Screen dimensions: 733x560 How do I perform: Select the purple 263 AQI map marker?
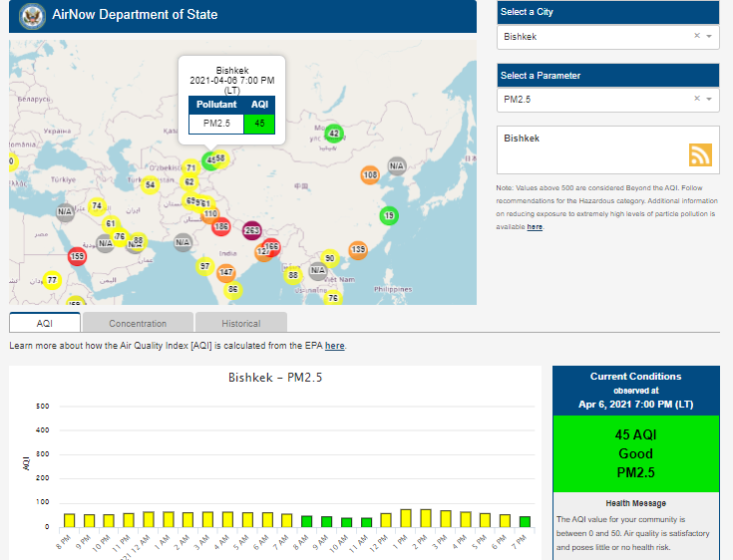[x=251, y=230]
